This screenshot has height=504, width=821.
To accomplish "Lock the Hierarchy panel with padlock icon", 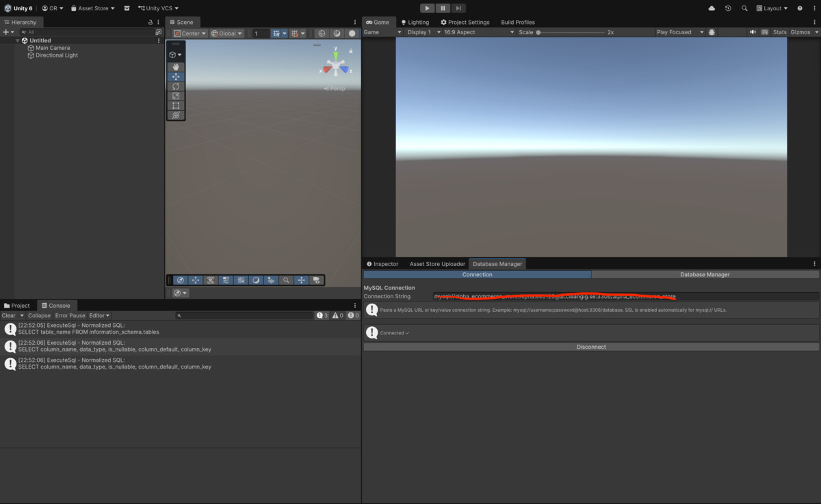I will [151, 22].
